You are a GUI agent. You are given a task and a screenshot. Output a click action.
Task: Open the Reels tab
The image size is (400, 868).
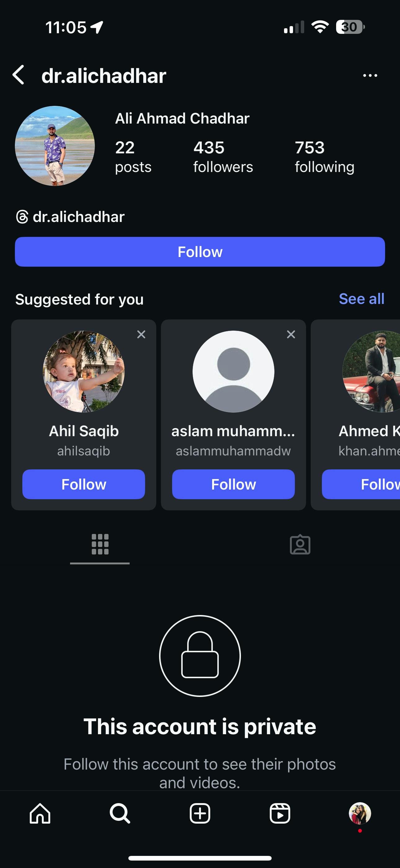tap(279, 813)
